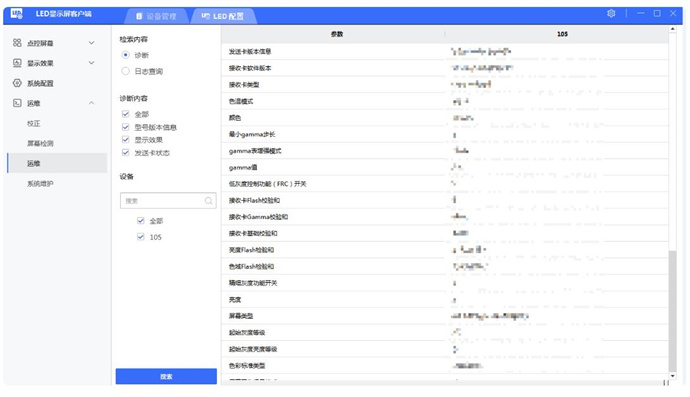The image size is (690, 397).
Task: Select the 发送卡版本信息 row
Action: [x=445, y=51]
